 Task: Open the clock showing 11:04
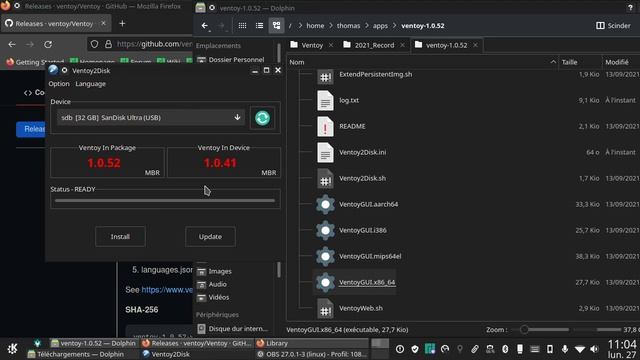pos(622,349)
